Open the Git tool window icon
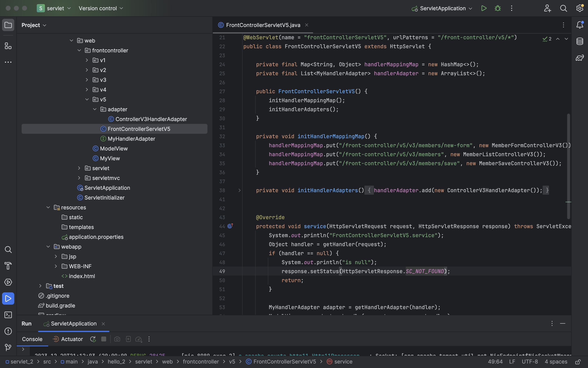 8,347
